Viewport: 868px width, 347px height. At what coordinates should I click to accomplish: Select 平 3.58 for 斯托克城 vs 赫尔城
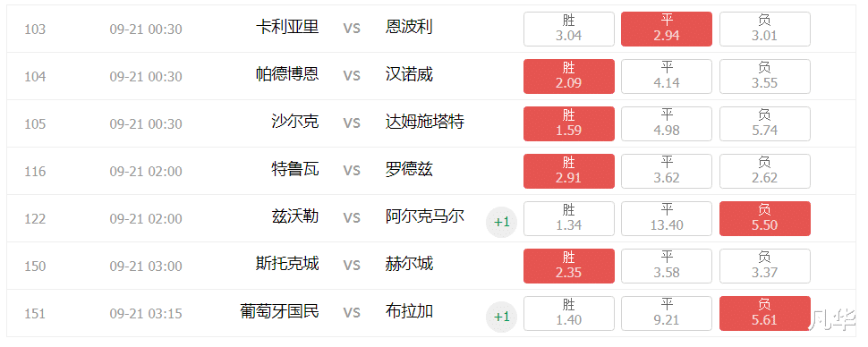[x=667, y=267]
